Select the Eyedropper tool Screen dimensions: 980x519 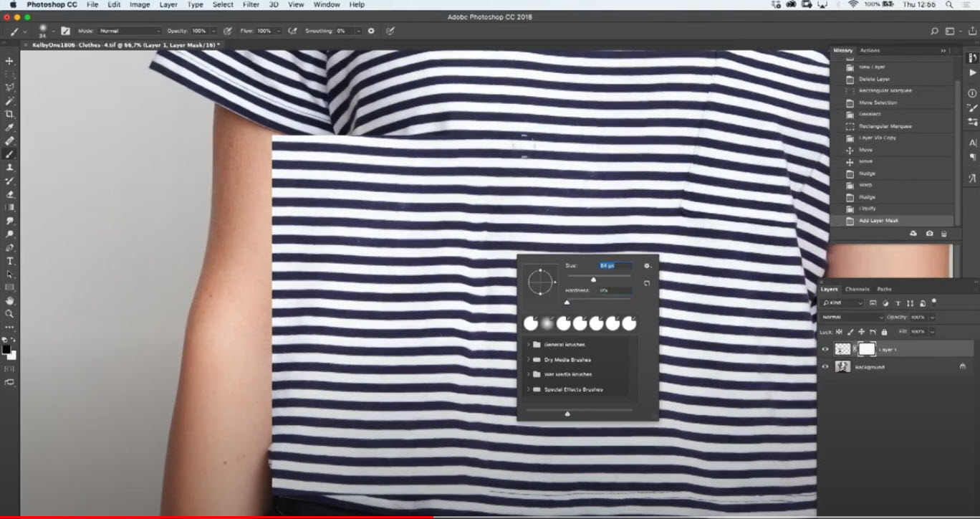pyautogui.click(x=9, y=128)
